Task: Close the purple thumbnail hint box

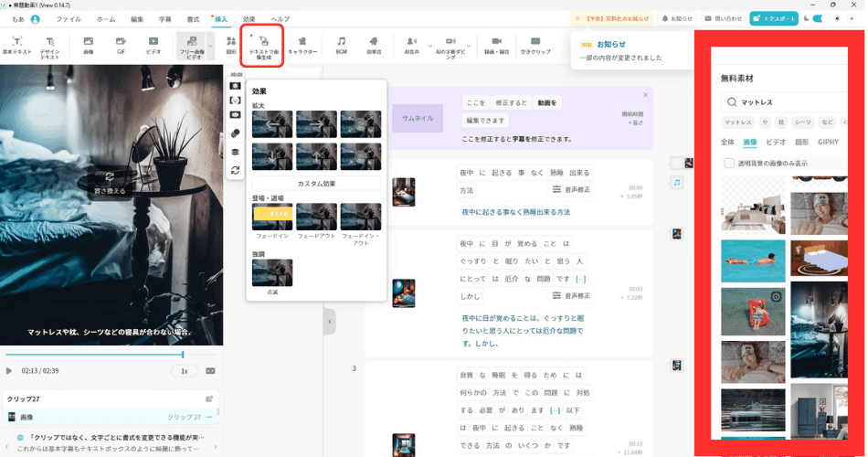Action: tap(645, 95)
